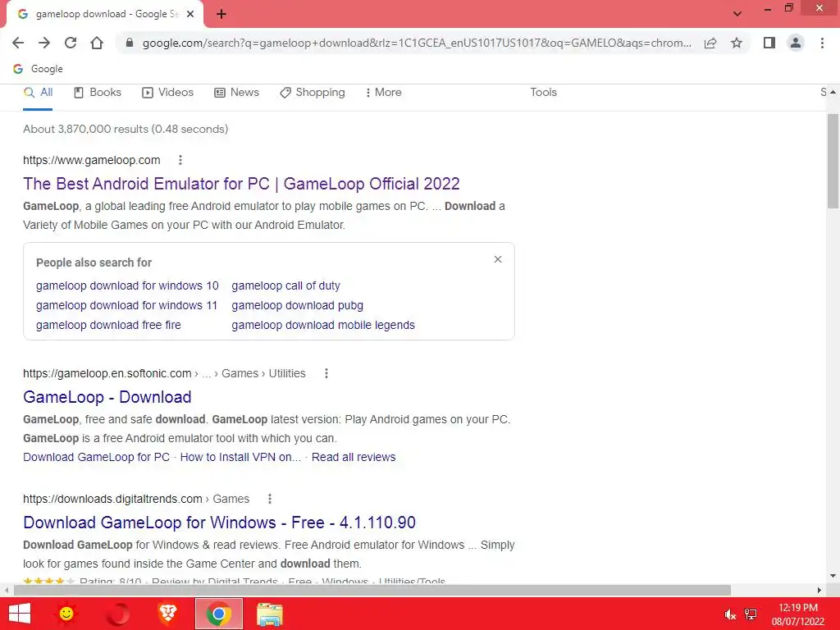Image resolution: width=840 pixels, height=630 pixels.
Task: Open a new browser tab
Action: point(221,15)
